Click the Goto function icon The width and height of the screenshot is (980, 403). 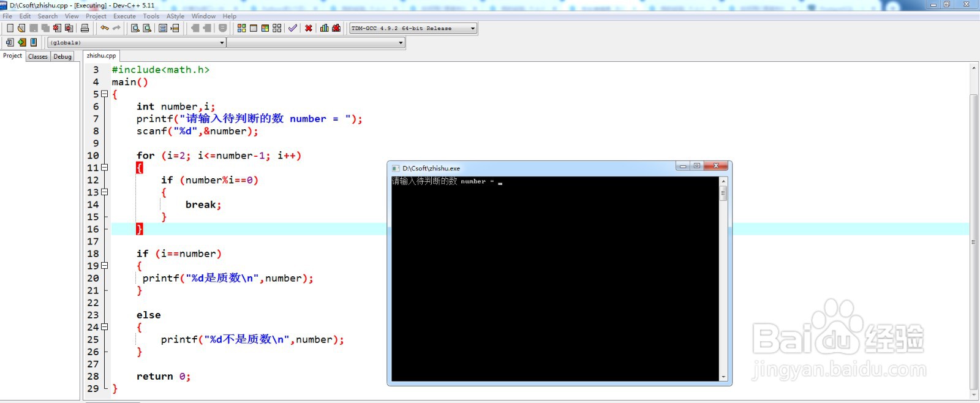163,28
